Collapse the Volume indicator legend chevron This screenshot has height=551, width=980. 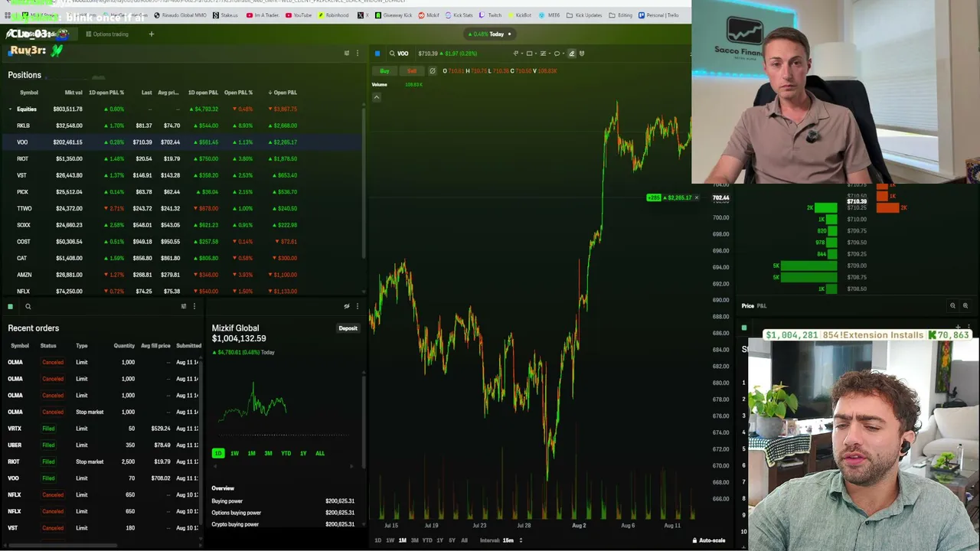pos(377,97)
